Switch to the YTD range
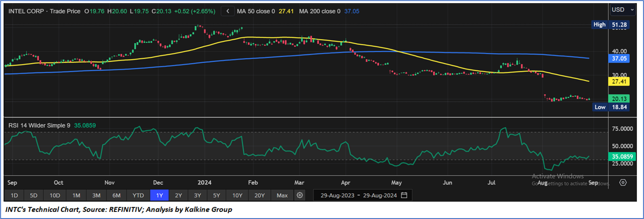The height and width of the screenshot is (219, 644). [138, 195]
